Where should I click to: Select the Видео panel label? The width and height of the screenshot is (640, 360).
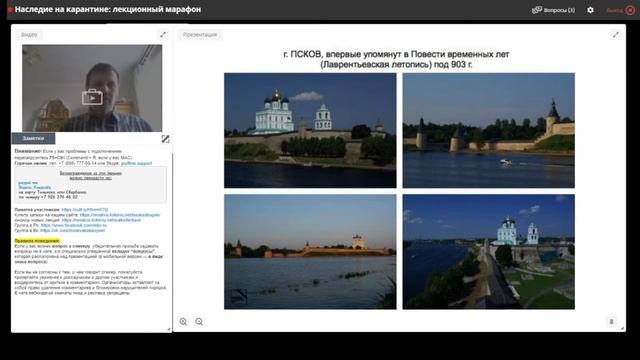click(x=29, y=35)
